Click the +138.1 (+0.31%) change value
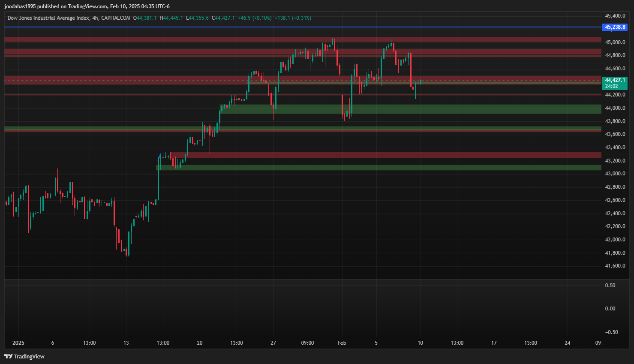This screenshot has height=364, width=634. click(293, 18)
